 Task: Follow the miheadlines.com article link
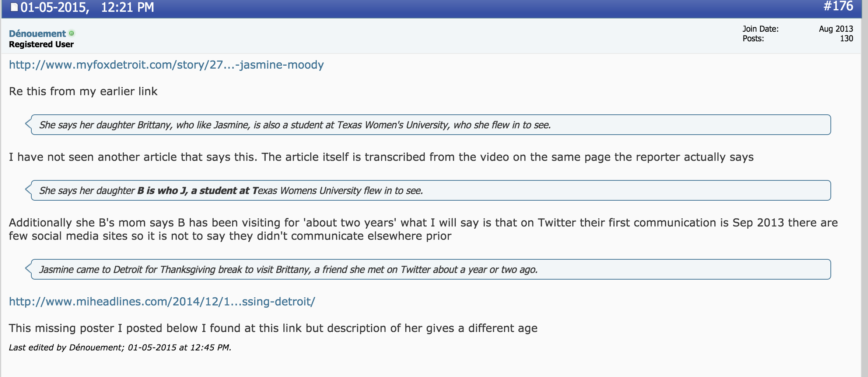[162, 302]
